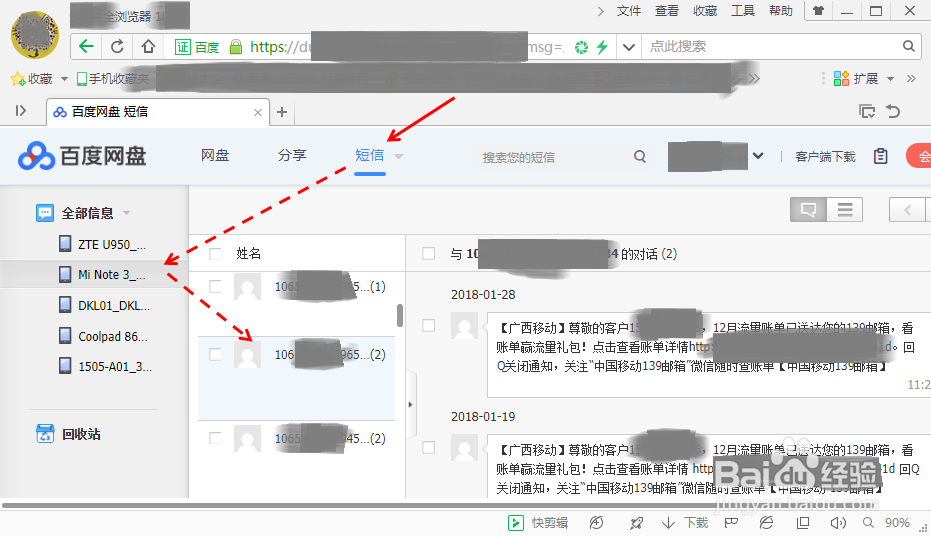Select the ZTE U950 device
Viewport: 931px width, 536px height.
tap(104, 244)
